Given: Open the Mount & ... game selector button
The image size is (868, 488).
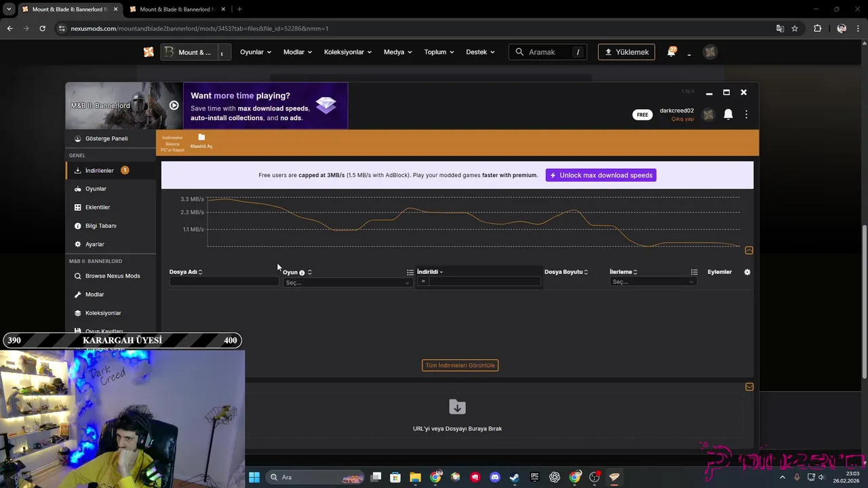Looking at the screenshot, I should click(x=195, y=52).
